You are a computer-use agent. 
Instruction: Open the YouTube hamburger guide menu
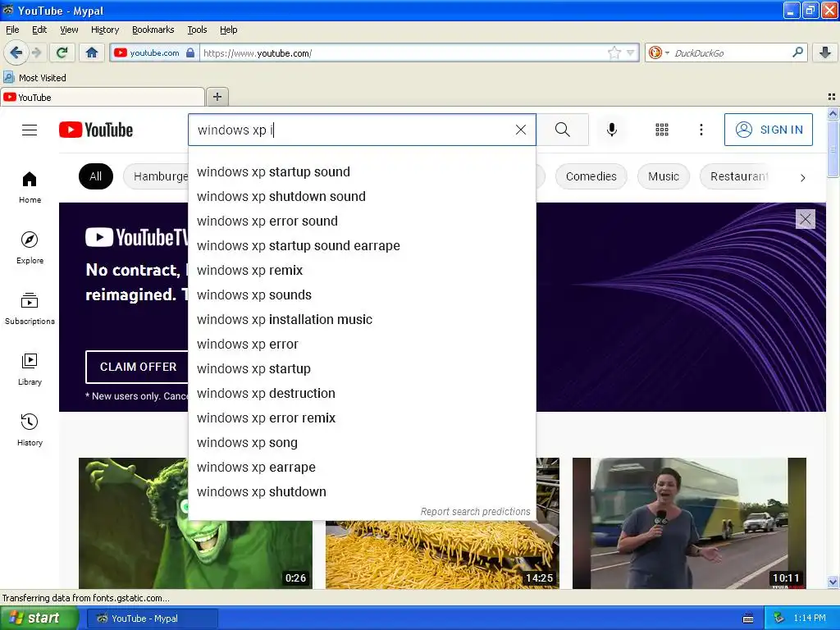(30, 130)
